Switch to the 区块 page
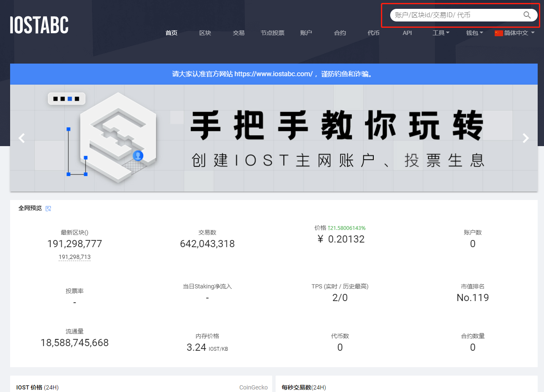 tap(205, 32)
